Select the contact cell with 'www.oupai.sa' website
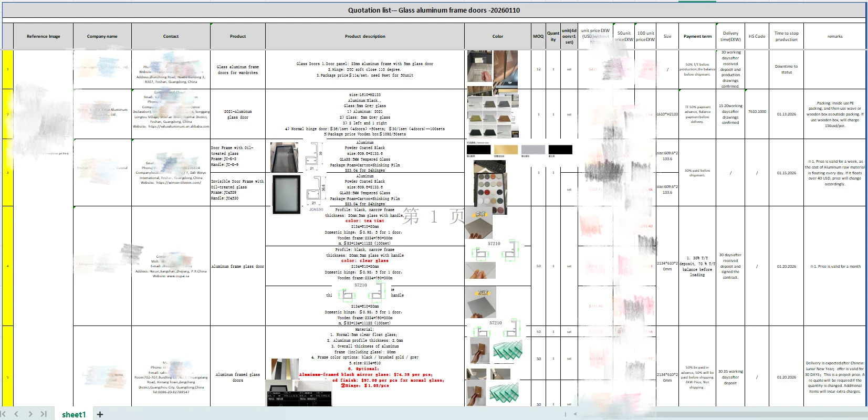The image size is (868, 420). [x=171, y=266]
